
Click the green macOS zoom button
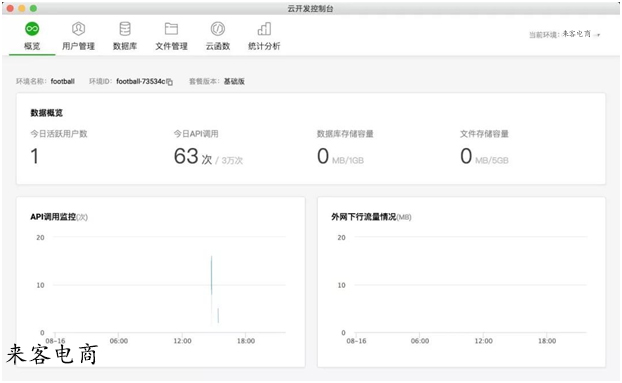pyautogui.click(x=33, y=8)
